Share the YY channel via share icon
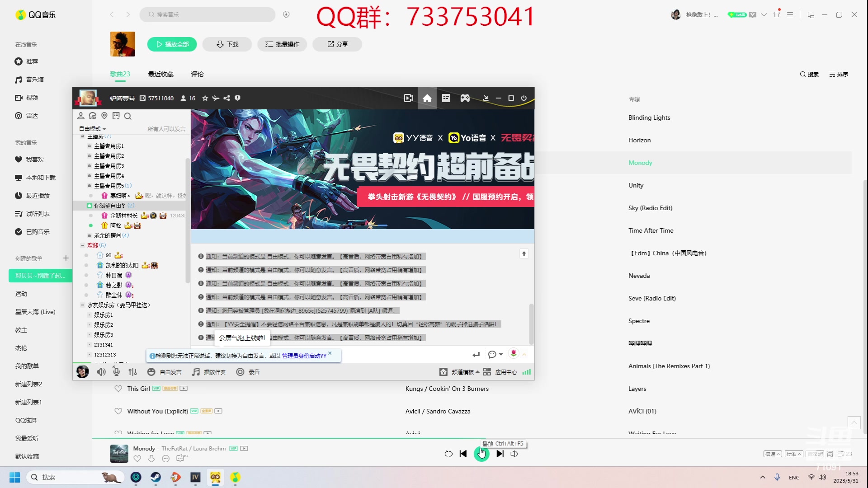Viewport: 868px width, 488px height. (226, 98)
